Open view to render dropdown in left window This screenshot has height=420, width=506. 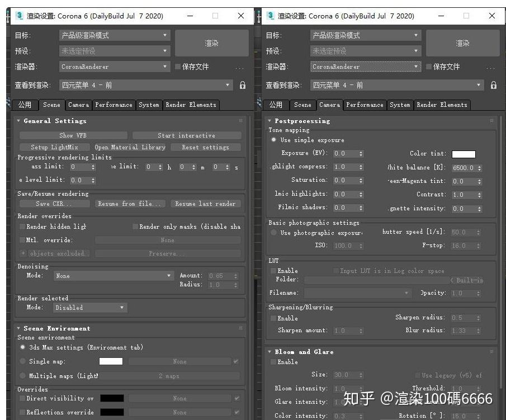pyautogui.click(x=146, y=85)
